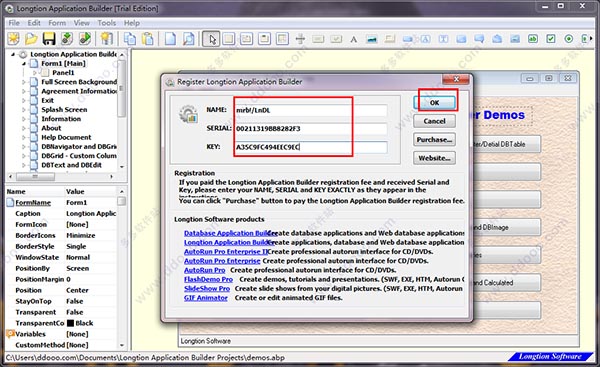Select the splitter cross component icon
The image size is (600, 367).
[x=300, y=39]
